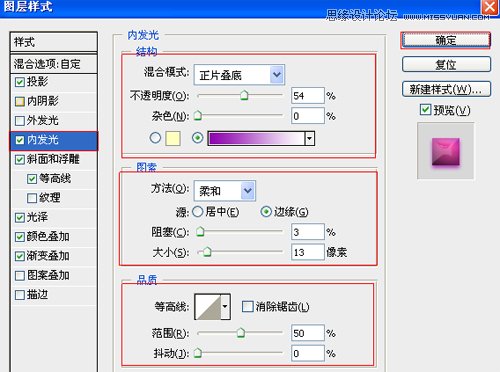Viewport: 500px width, 372px height.
Task: Click the purple-to-white gradient bar
Action: click(256, 138)
